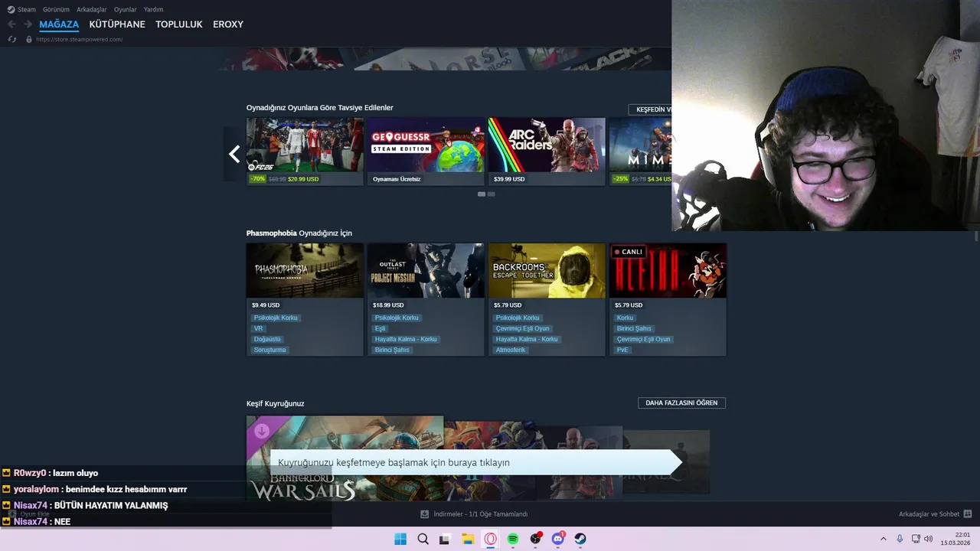Open the Windows Start menu

400,539
